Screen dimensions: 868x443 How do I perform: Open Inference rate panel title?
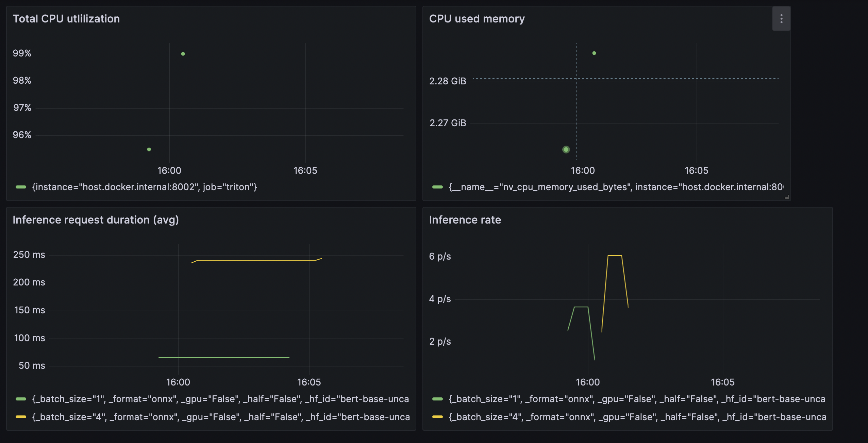tap(465, 220)
